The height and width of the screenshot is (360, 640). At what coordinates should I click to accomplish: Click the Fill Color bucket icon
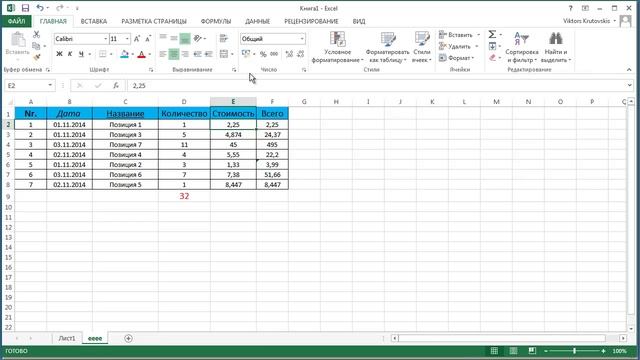pos(124,54)
